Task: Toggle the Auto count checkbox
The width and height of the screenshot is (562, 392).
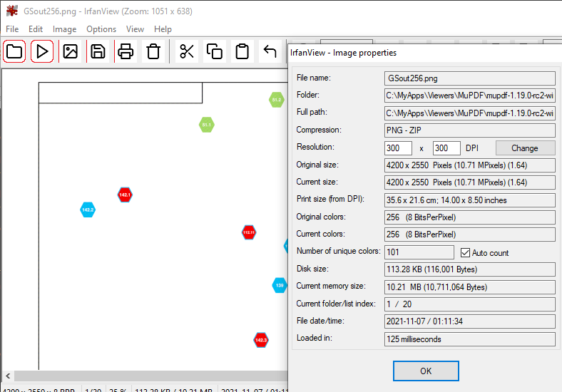Action: click(465, 252)
